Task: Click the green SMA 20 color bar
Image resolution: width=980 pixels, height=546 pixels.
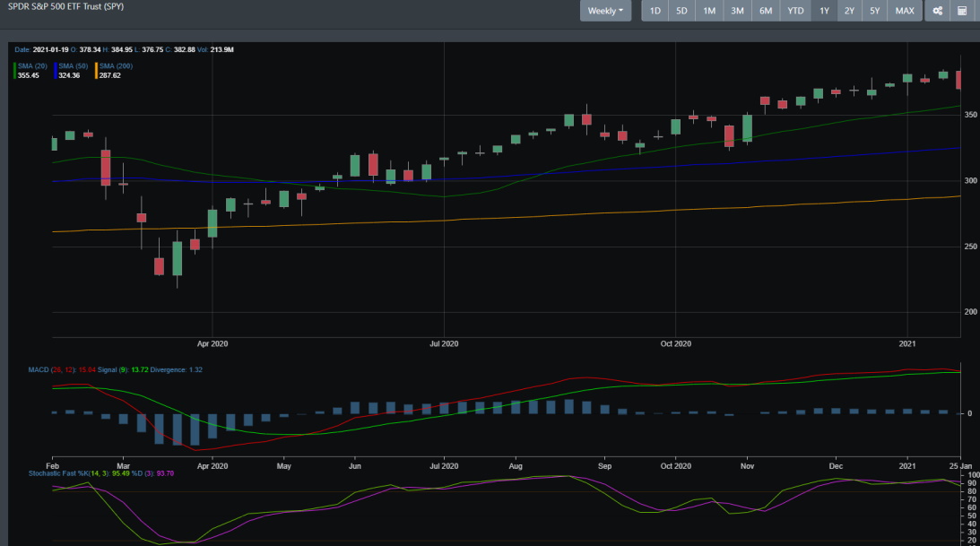Action: [x=14, y=71]
